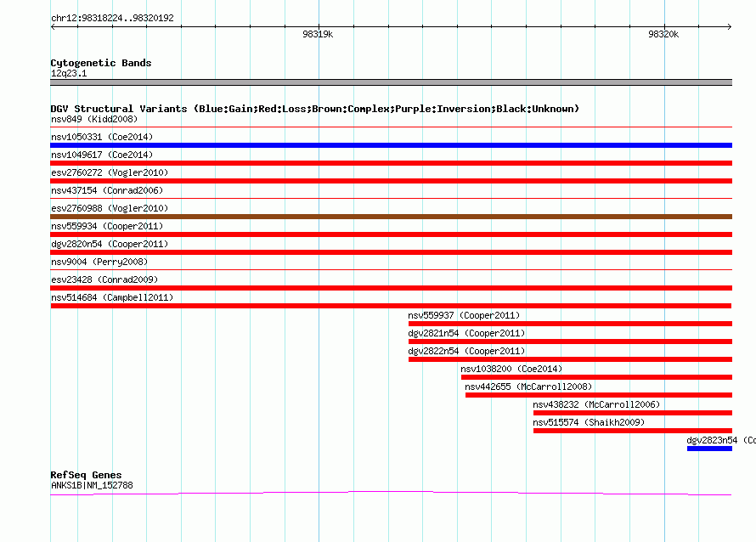
Task: Click the 12q23.1 cytogenetic band label
Action: 69,73
